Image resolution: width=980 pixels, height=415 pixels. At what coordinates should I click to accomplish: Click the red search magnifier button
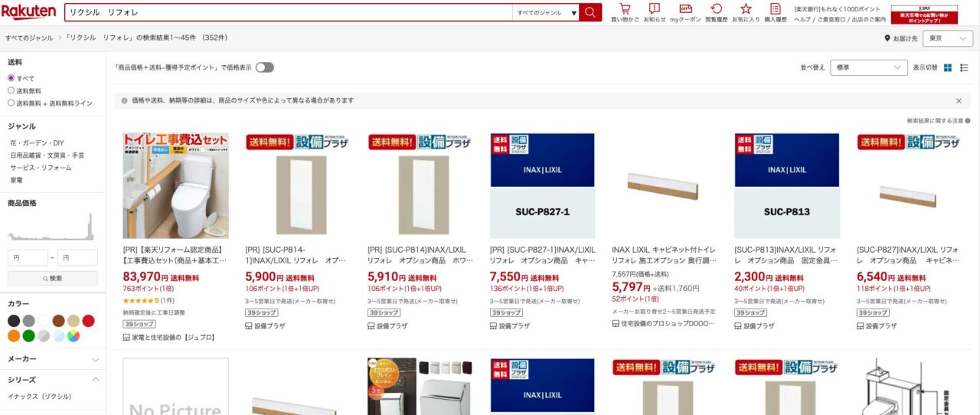[590, 12]
